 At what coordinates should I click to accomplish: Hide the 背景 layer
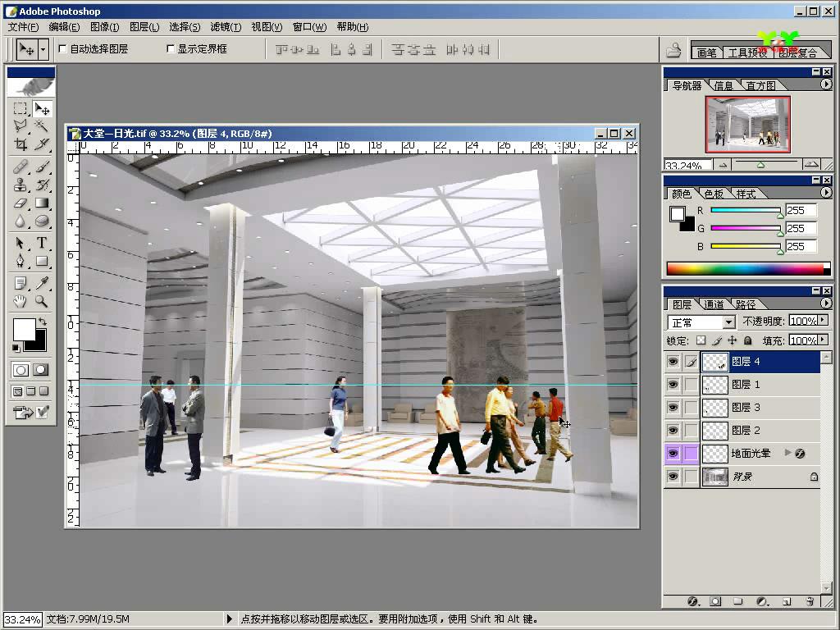coord(673,477)
